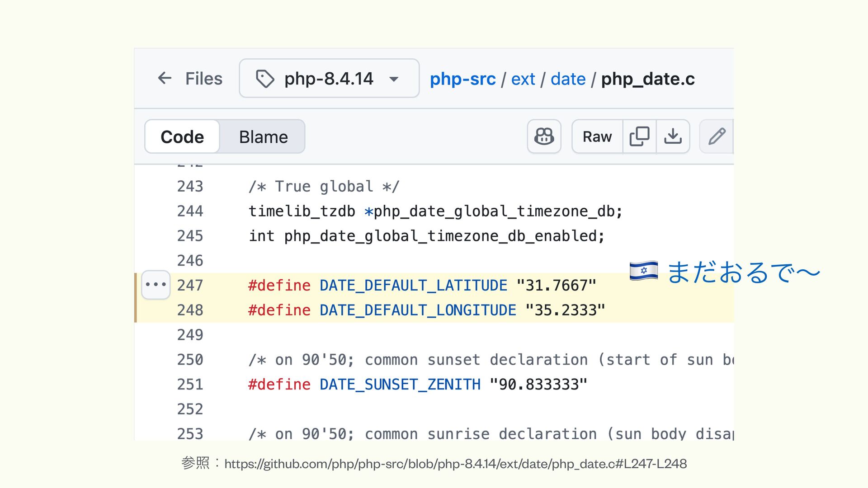This screenshot has height=488, width=868.
Task: Open the Copilot icon button
Action: click(544, 136)
